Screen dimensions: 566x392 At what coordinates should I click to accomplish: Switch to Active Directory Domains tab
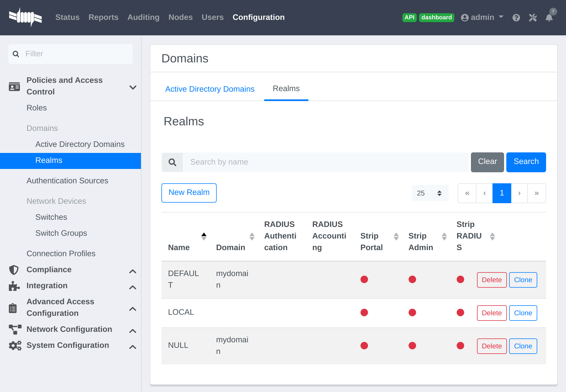(x=210, y=89)
